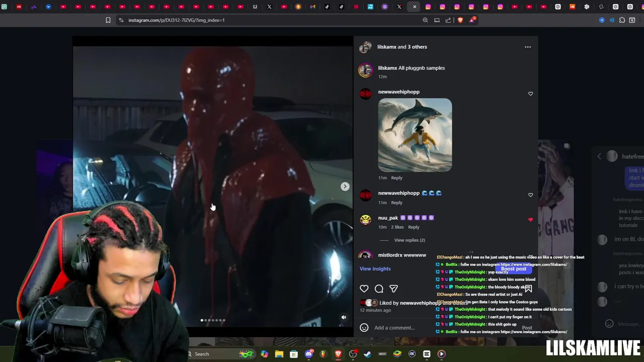Click the instagram.com address bar URL
The height and width of the screenshot is (362, 644).
tap(176, 20)
